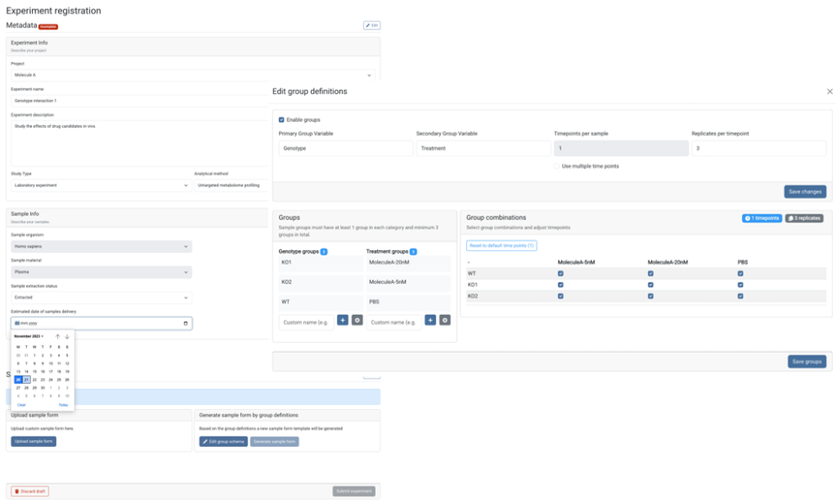The height and width of the screenshot is (504, 836).
Task: Add a new Treatment group with plus
Action: pos(430,320)
